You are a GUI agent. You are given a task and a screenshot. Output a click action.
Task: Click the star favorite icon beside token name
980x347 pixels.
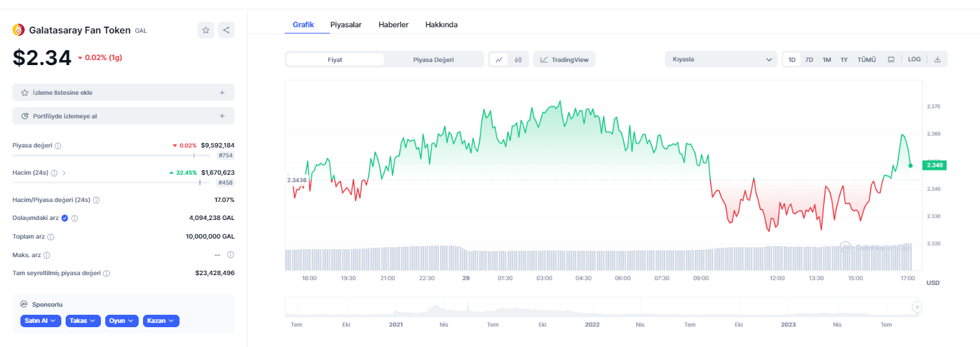[206, 30]
